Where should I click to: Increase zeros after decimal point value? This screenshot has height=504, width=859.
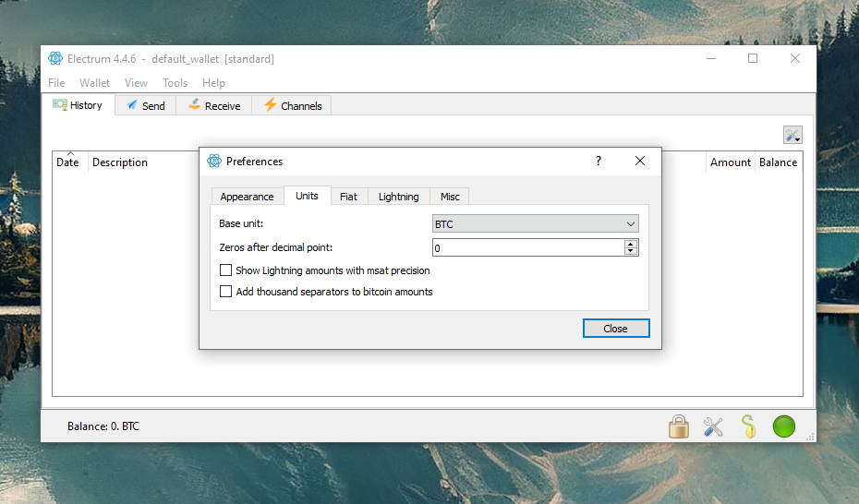[631, 244]
